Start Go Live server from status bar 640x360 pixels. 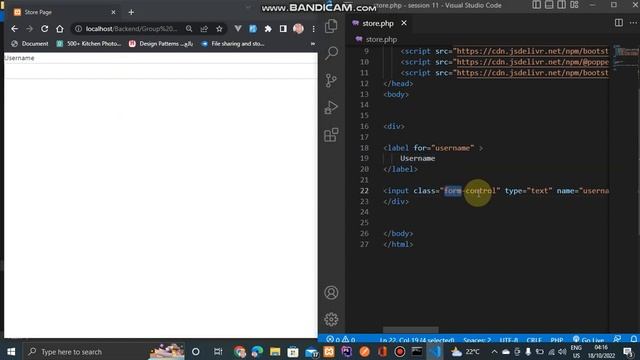tap(588, 340)
